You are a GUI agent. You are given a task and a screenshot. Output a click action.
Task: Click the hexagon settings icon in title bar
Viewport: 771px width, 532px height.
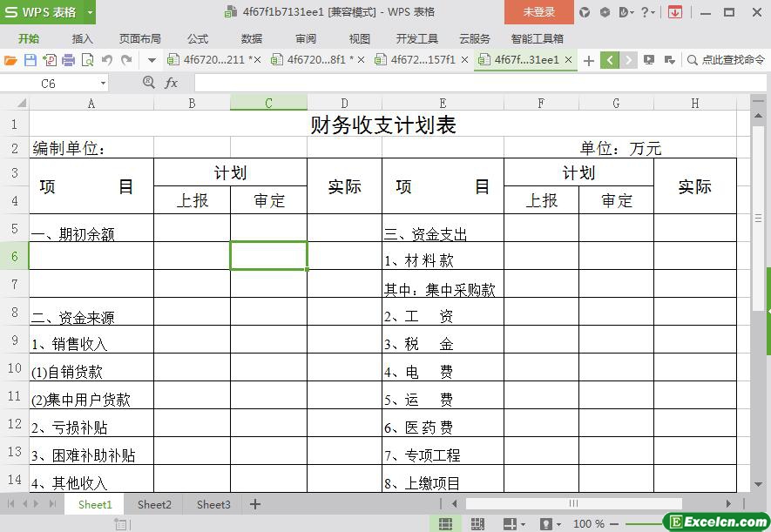pyautogui.click(x=605, y=12)
